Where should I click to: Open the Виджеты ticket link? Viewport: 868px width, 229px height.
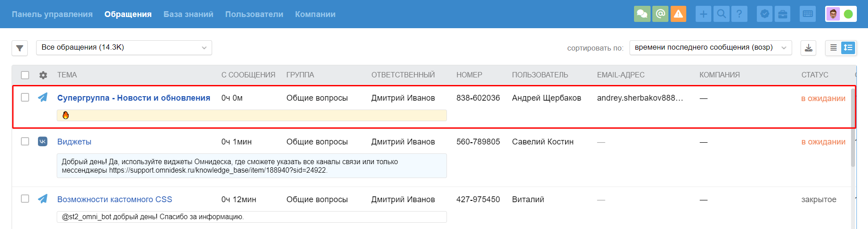click(x=74, y=142)
